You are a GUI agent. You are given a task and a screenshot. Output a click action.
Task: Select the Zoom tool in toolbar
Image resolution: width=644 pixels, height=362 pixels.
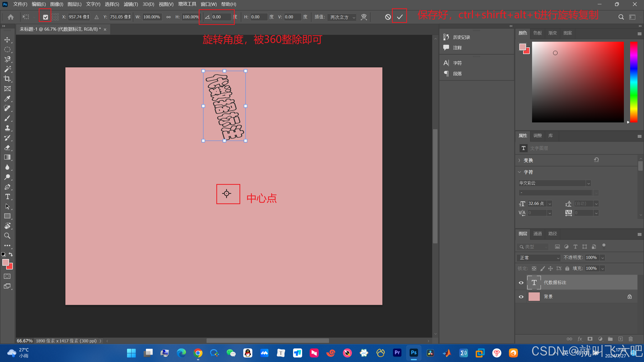pos(7,236)
